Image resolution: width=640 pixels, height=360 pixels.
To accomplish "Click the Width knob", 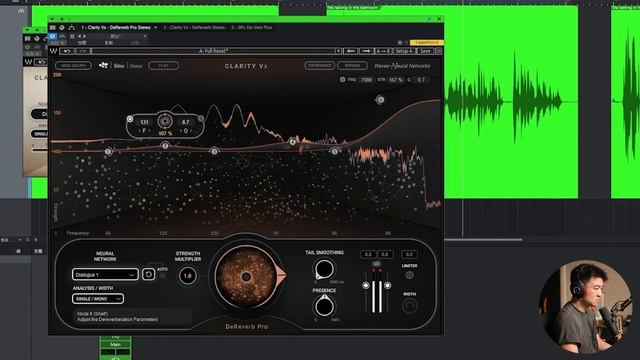I will pos(409,306).
